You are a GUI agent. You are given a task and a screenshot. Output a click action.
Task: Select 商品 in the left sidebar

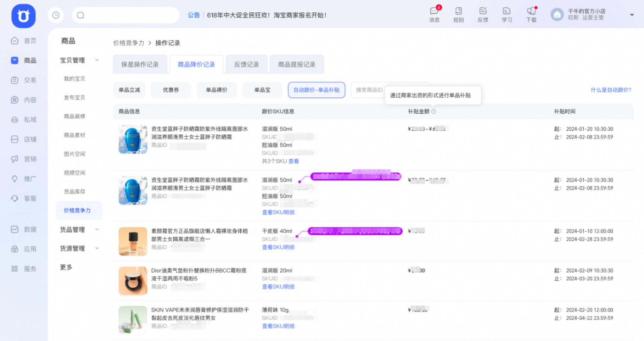point(24,60)
